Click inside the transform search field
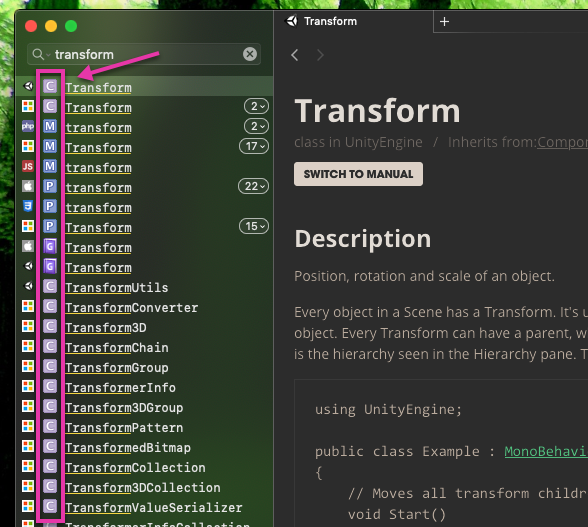The height and width of the screenshot is (527, 588). [144, 54]
